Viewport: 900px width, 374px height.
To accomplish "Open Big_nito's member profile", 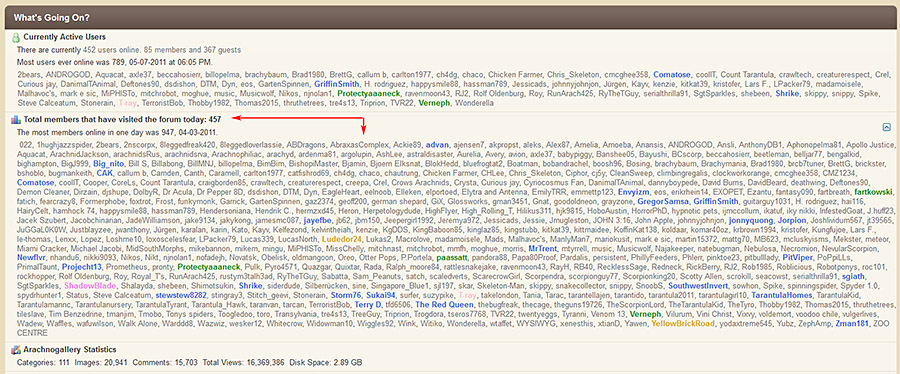I will point(108,163).
